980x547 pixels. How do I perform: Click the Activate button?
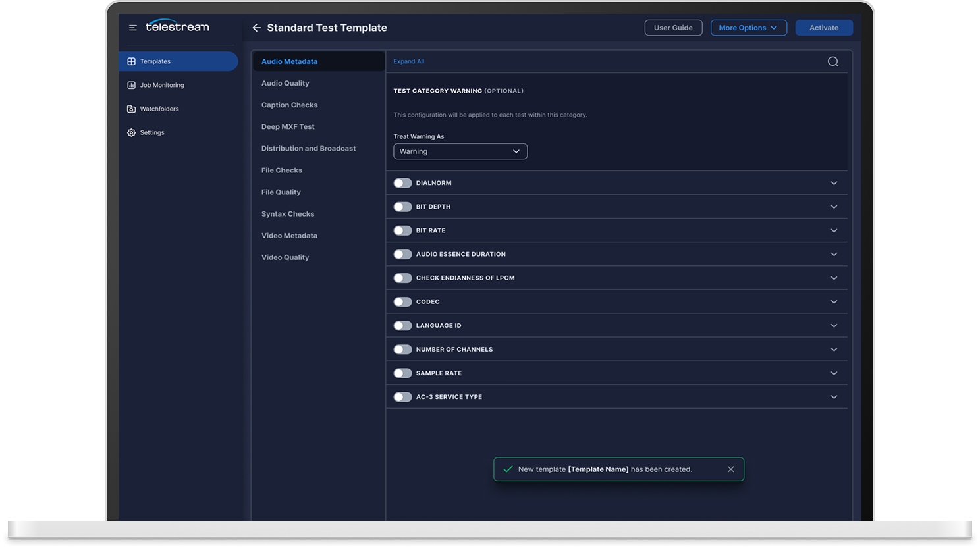click(x=824, y=28)
